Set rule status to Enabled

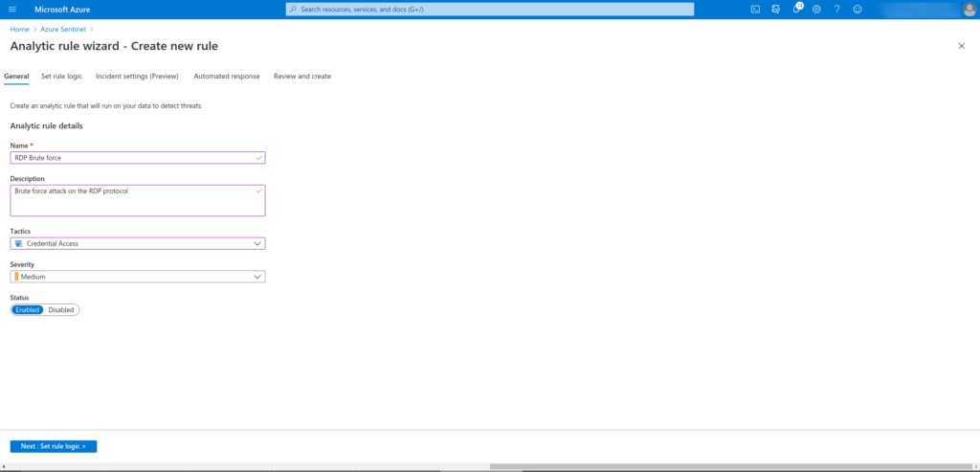[x=28, y=309]
